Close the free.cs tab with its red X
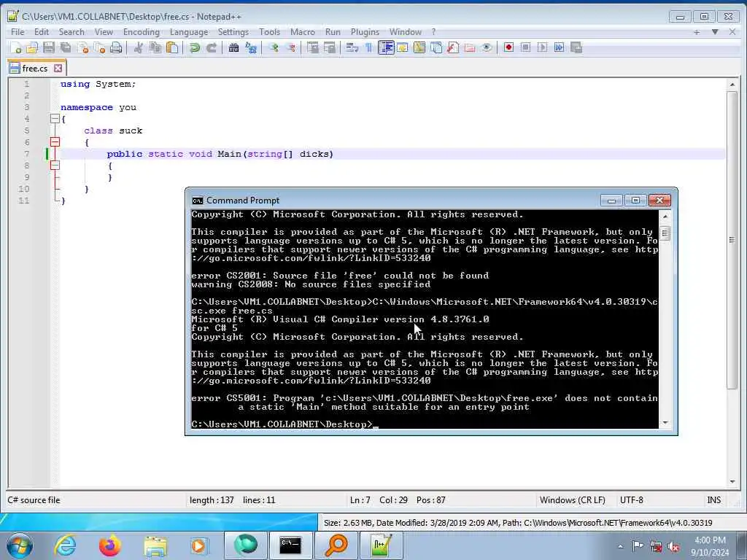The width and height of the screenshot is (747, 560). 58,69
